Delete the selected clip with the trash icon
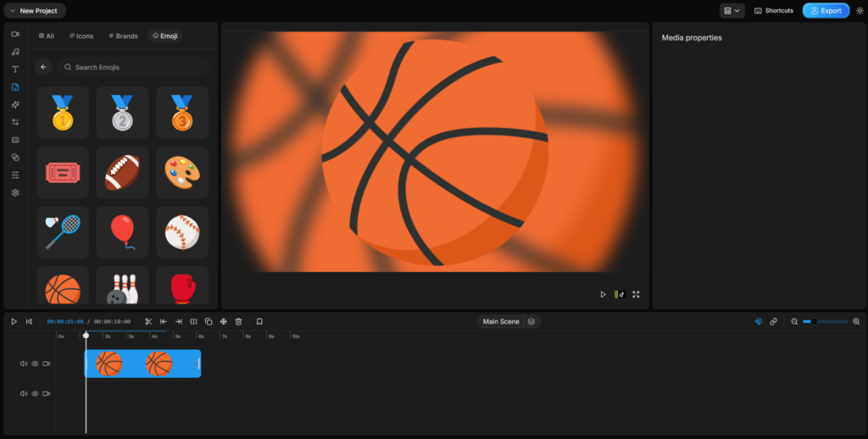 238,321
